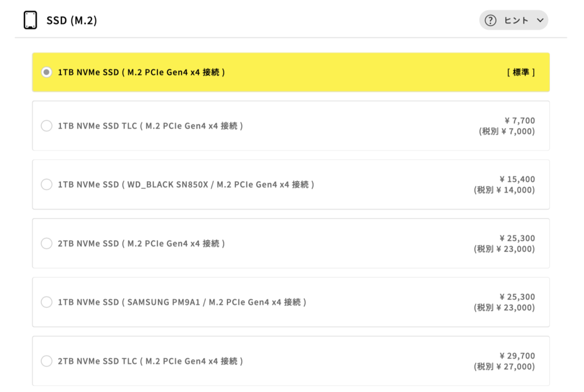Viewport: 584px width, 392px height.
Task: Click the 2TB NVMe SSD TLC label text
Action: coord(151,361)
